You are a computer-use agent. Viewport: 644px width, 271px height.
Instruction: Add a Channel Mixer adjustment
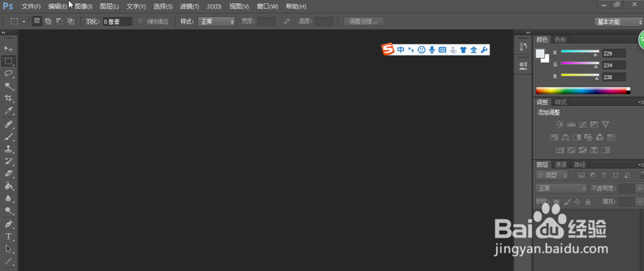pos(600,137)
